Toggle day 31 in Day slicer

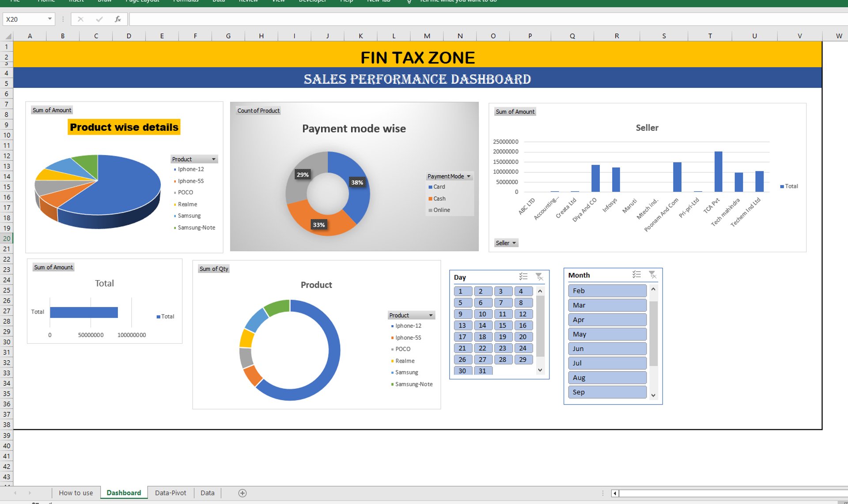(483, 371)
